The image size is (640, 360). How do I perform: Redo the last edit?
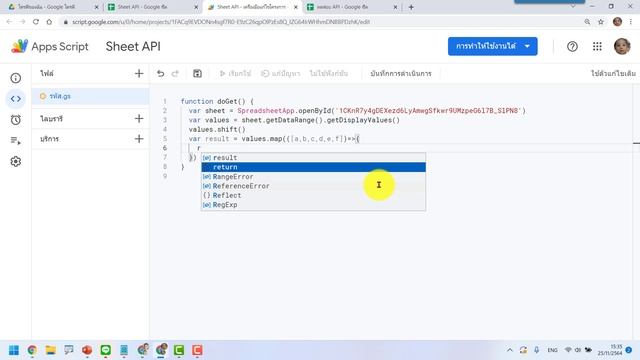pyautogui.click(x=175, y=73)
